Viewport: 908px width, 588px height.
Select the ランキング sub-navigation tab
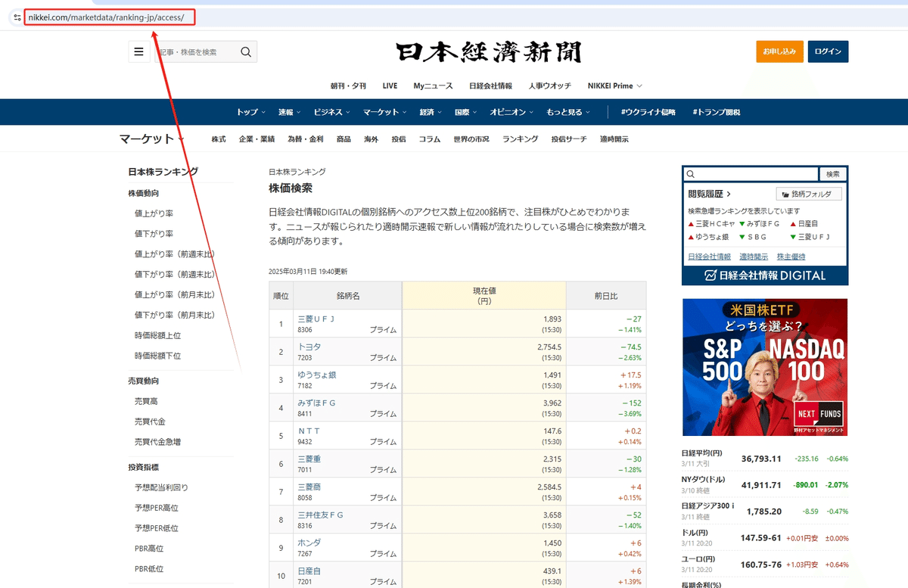520,139
